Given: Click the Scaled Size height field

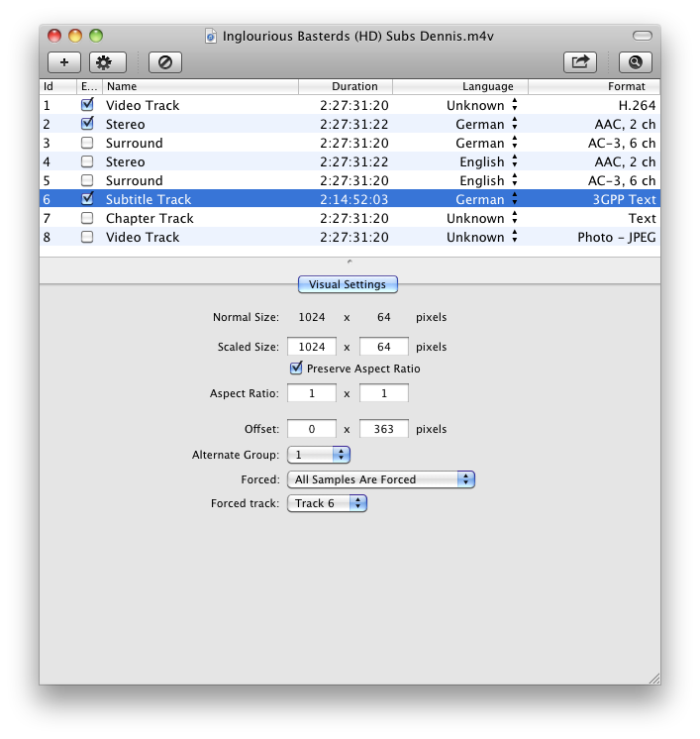Looking at the screenshot, I should point(384,347).
